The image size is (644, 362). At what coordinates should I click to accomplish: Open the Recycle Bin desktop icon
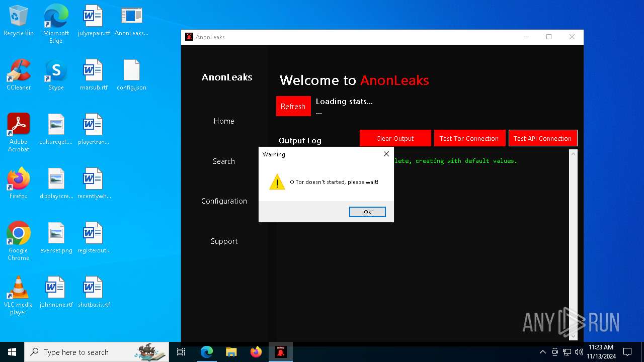click(19, 21)
